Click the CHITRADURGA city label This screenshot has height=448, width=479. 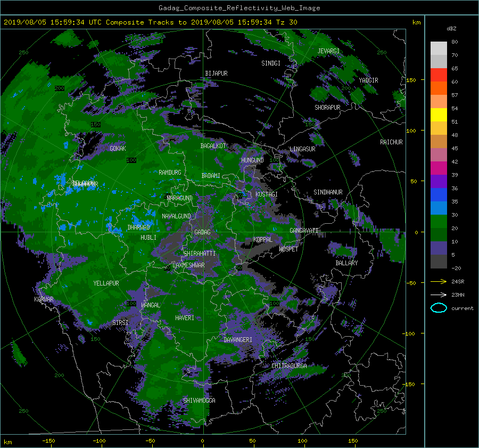pos(289,366)
